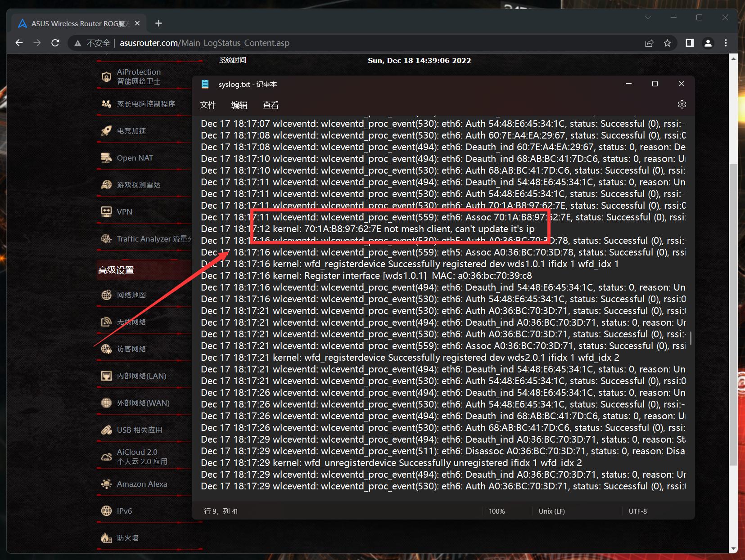Click the IPv6 icon
745x560 pixels.
106,511
